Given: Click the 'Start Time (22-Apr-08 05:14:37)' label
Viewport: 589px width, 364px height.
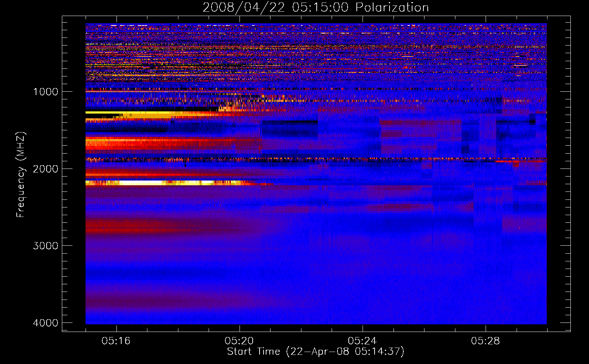Looking at the screenshot, I should coord(316,352).
